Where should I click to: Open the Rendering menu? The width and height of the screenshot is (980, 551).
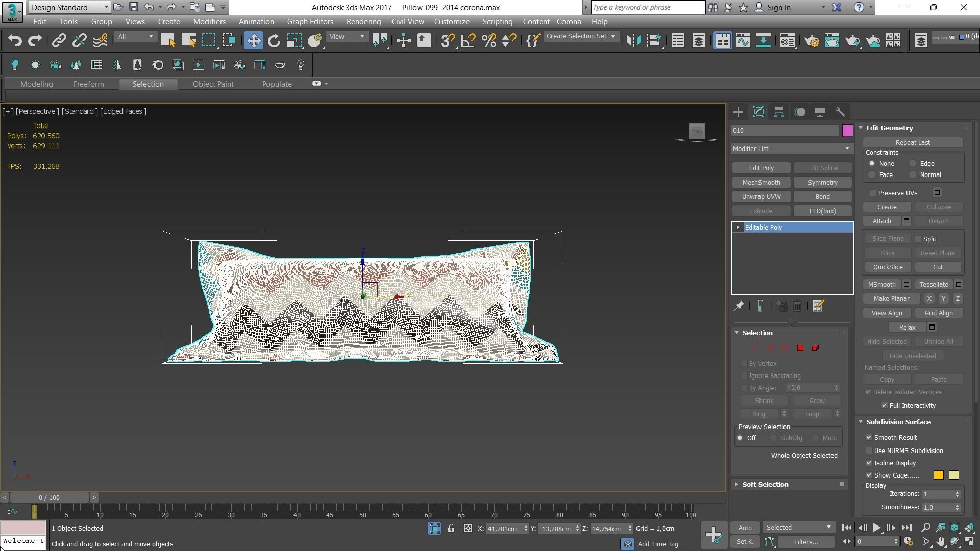363,22
